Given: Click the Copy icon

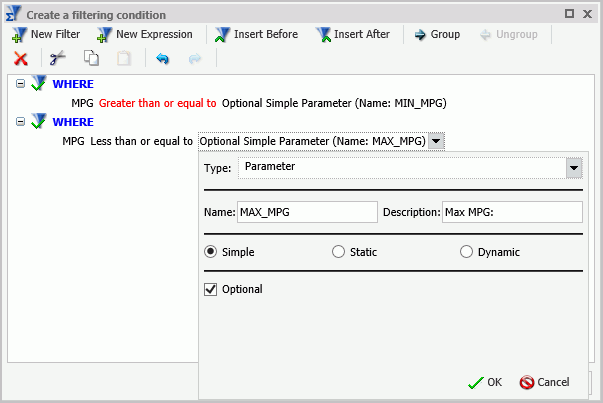Looking at the screenshot, I should point(91,58).
